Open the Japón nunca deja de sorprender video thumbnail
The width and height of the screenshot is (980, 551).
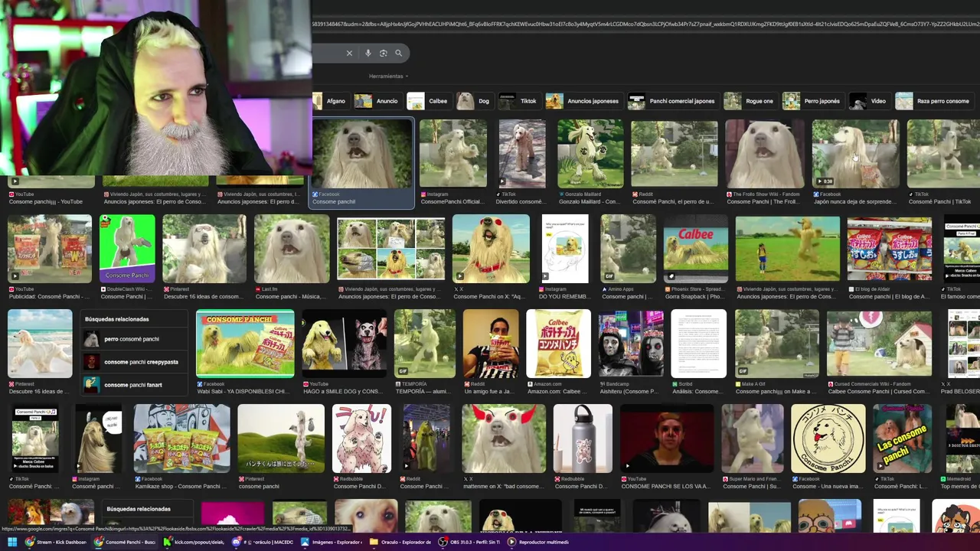coord(855,154)
